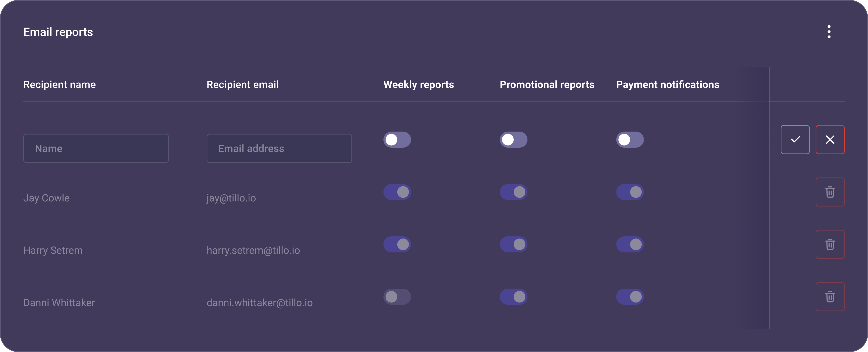
Task: Cancel new recipient with red X
Action: pos(830,139)
